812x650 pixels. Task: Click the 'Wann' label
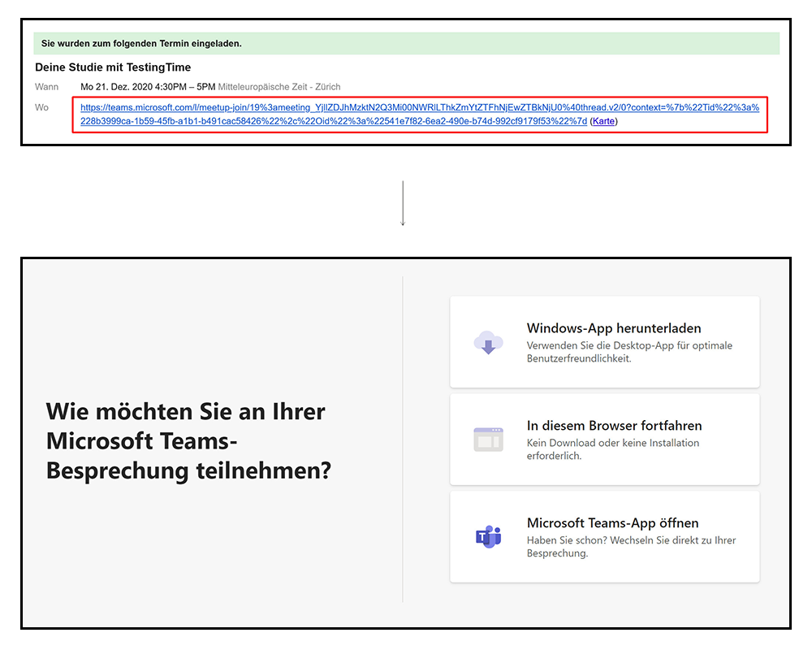tap(46, 87)
